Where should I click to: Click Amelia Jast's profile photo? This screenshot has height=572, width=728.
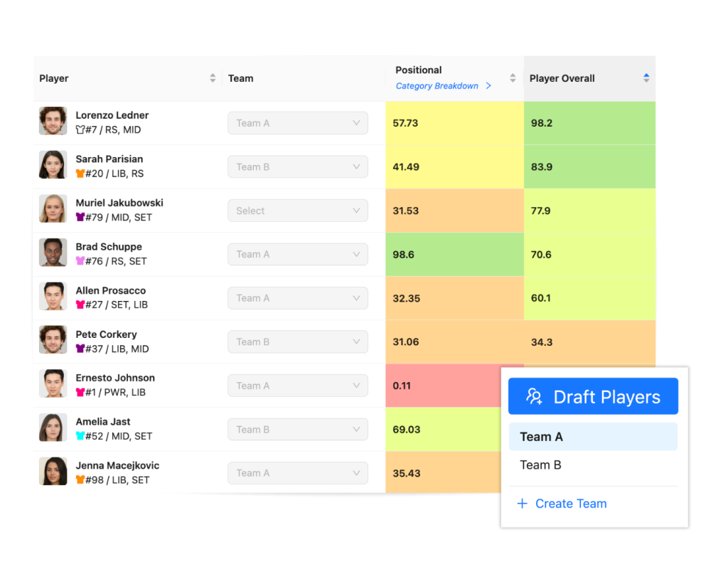point(53,428)
